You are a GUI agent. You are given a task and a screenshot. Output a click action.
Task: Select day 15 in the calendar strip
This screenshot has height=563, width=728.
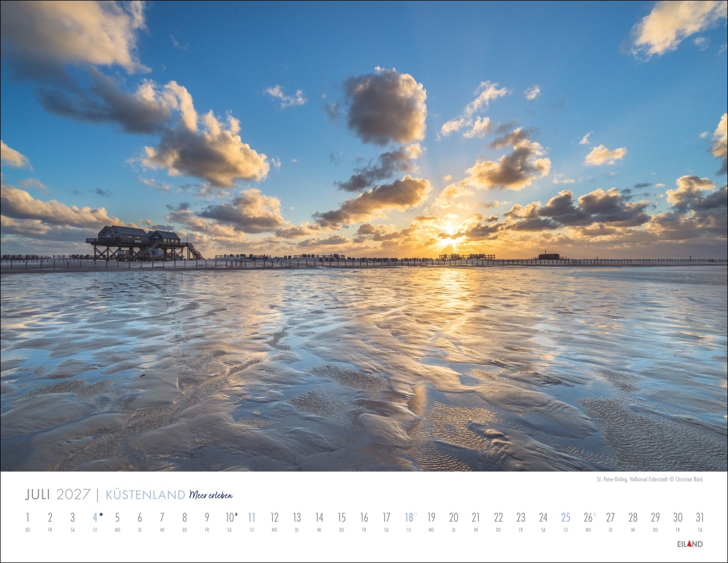[x=341, y=518]
